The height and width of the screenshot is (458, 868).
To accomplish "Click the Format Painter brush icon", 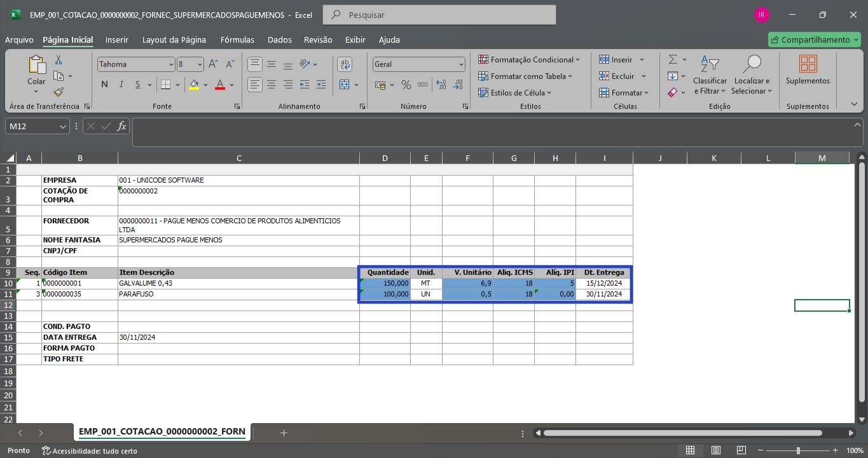I will click(x=59, y=92).
